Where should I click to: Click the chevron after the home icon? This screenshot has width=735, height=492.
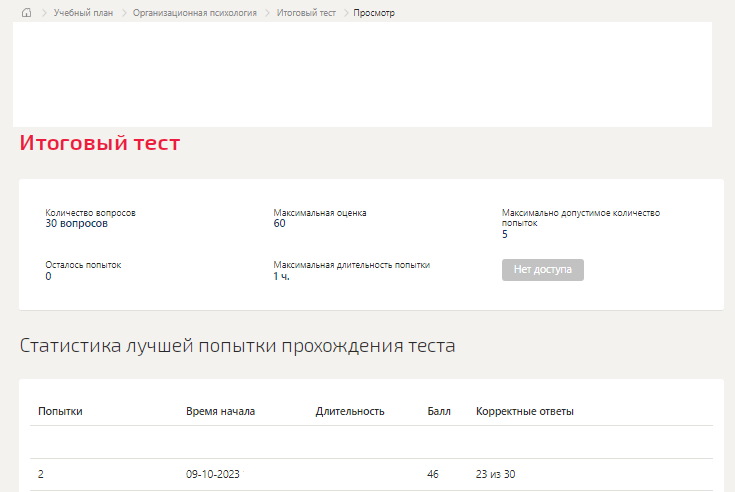click(44, 13)
